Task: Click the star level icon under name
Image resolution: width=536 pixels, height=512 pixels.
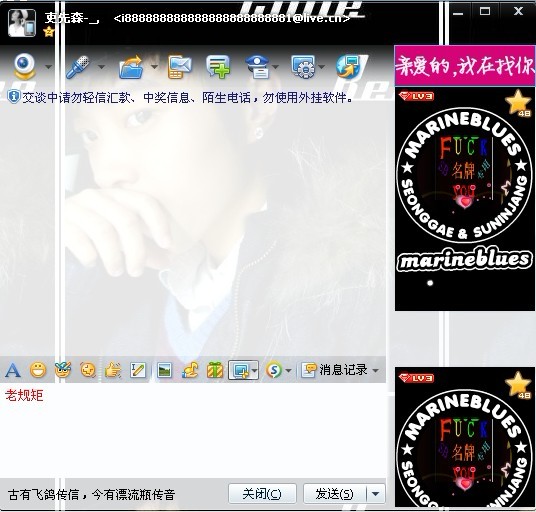Action: click(x=49, y=32)
